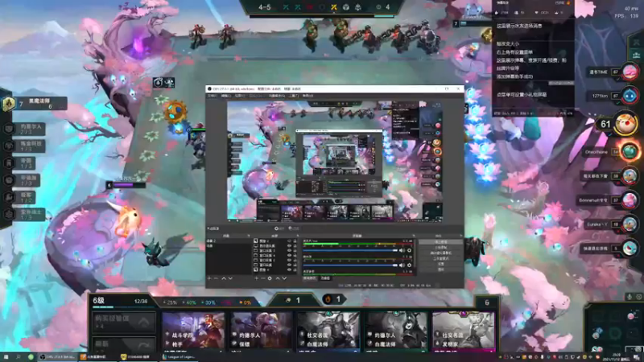The height and width of the screenshot is (362, 644).
Task: Mute the second audio channel speaker icon in OBS mixer
Action: click(x=402, y=265)
